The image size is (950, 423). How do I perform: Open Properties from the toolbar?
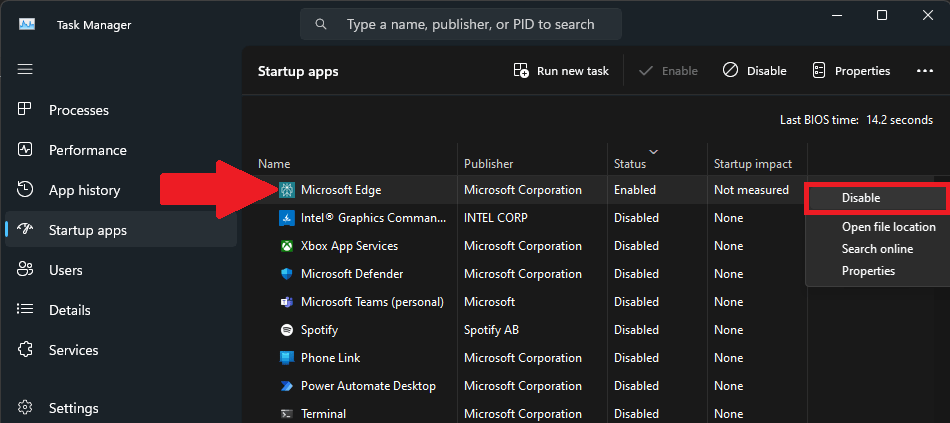(x=851, y=71)
